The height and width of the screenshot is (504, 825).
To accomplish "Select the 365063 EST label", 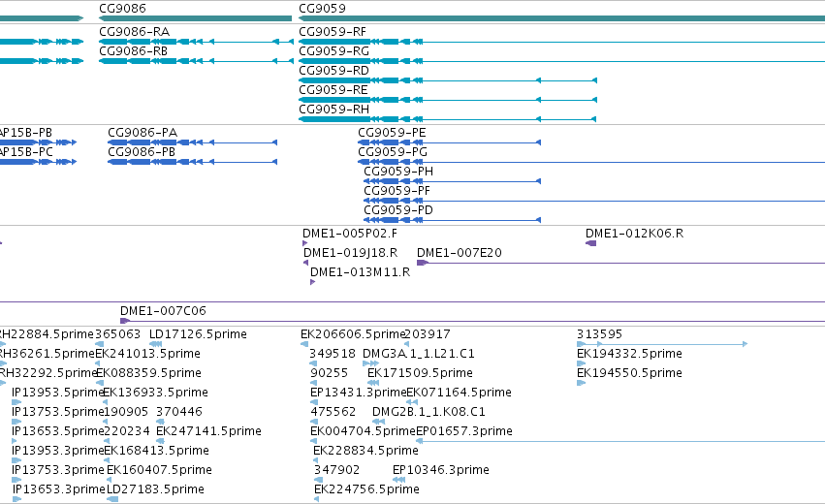I will 118,334.
